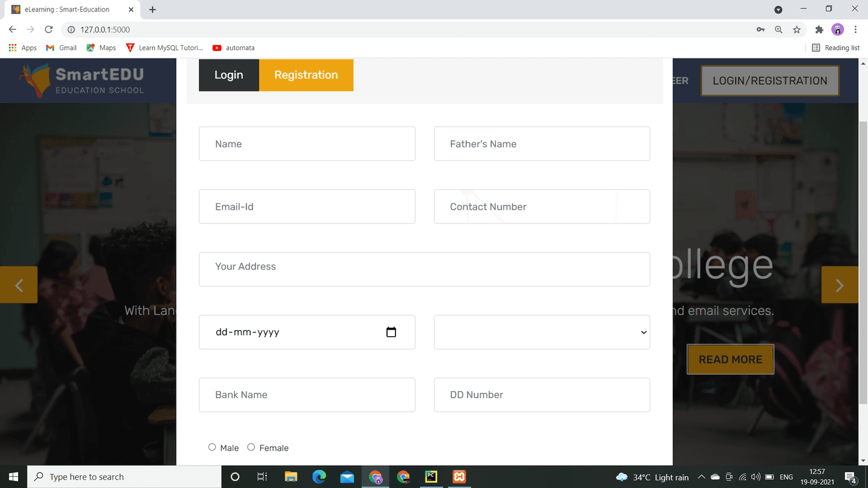Click the taskbar search box
The width and height of the screenshot is (868, 488).
click(x=124, y=477)
